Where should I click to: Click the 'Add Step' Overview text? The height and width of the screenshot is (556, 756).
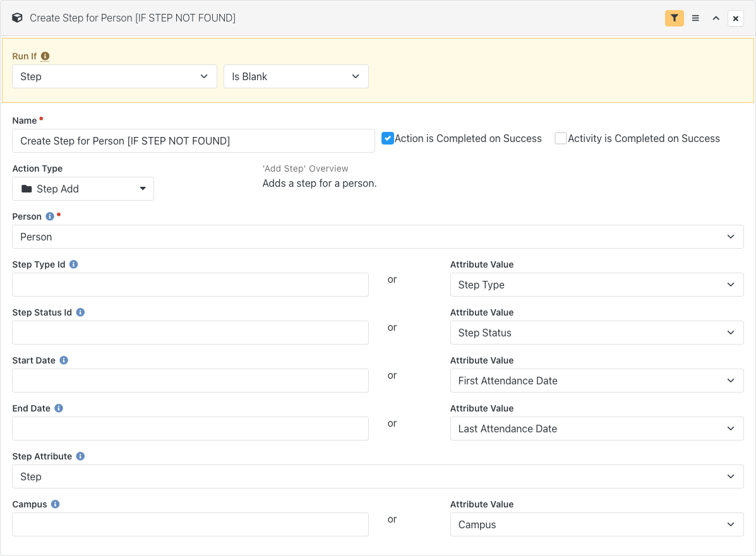pos(305,169)
